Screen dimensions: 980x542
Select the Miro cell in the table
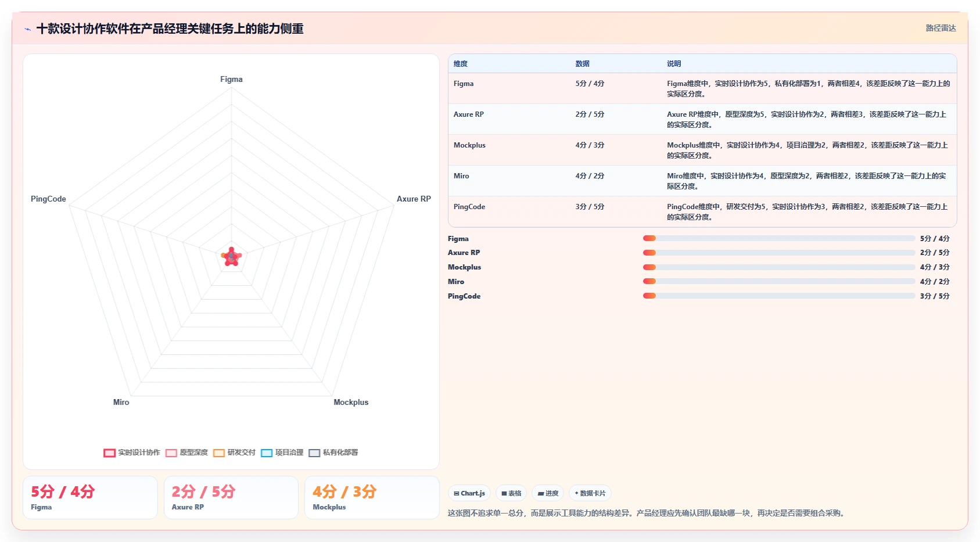click(x=461, y=176)
